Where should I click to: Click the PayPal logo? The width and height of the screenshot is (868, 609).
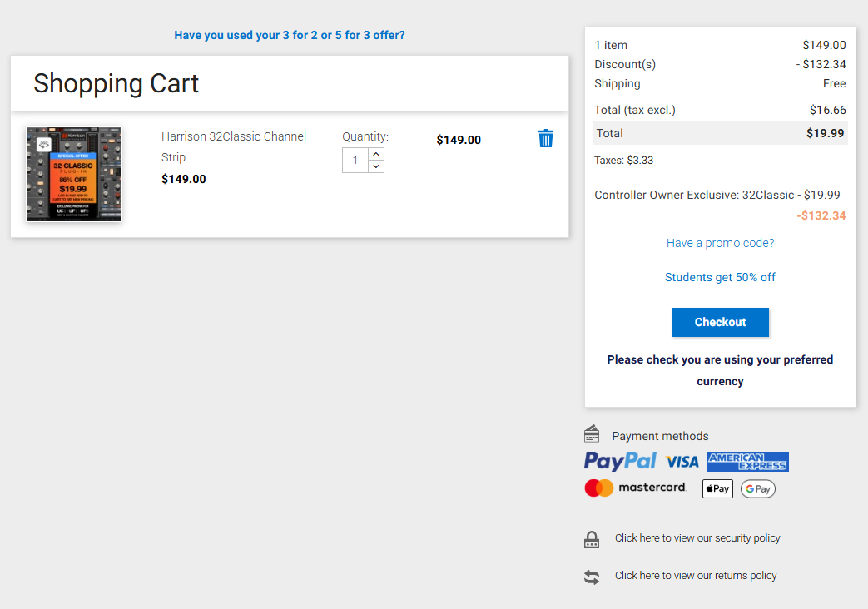(620, 461)
